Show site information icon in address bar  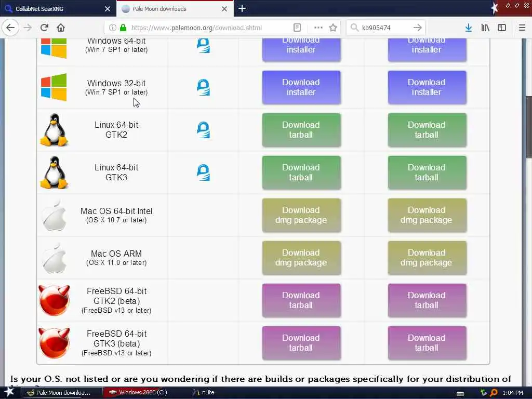coord(112,28)
